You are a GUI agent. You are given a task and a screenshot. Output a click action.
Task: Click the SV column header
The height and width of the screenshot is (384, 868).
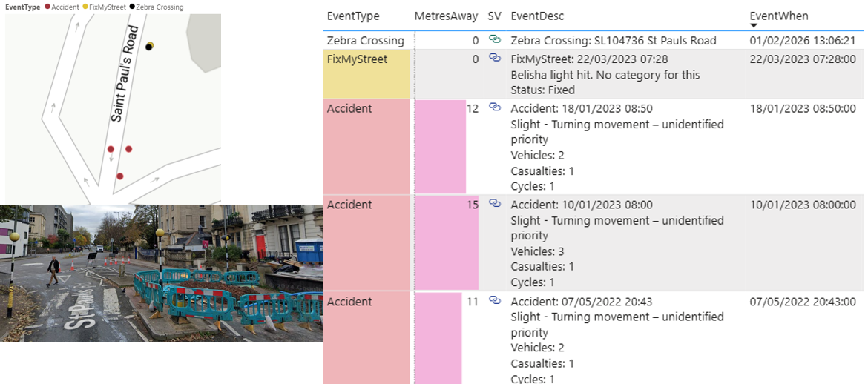coord(494,16)
